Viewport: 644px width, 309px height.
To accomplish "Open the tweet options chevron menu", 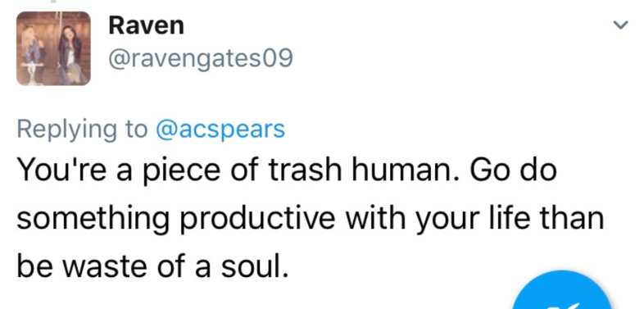I will click(620, 25).
